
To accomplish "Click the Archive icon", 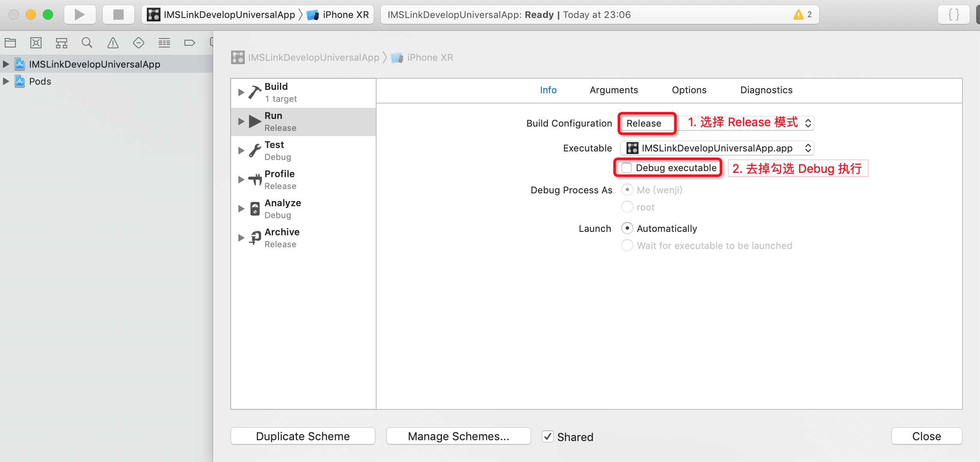I will (255, 238).
